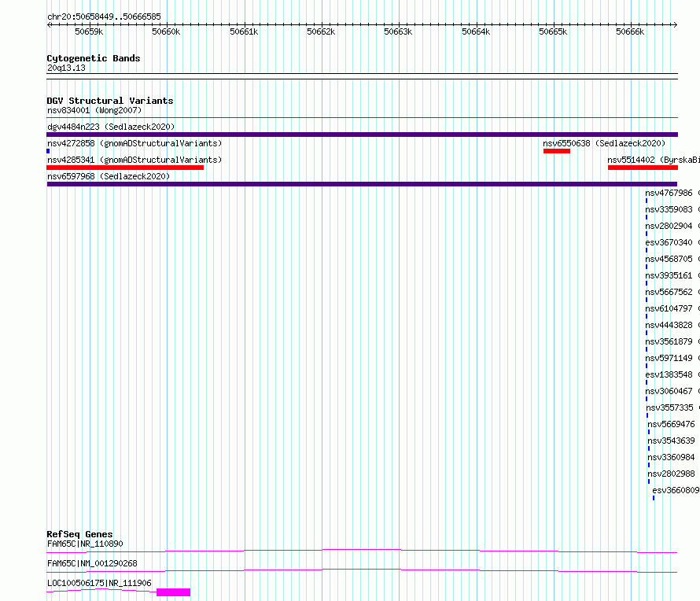The height and width of the screenshot is (601, 700).
Task: Open the FAM65C|NM_001290268 gene label
Action: pyautogui.click(x=92, y=563)
